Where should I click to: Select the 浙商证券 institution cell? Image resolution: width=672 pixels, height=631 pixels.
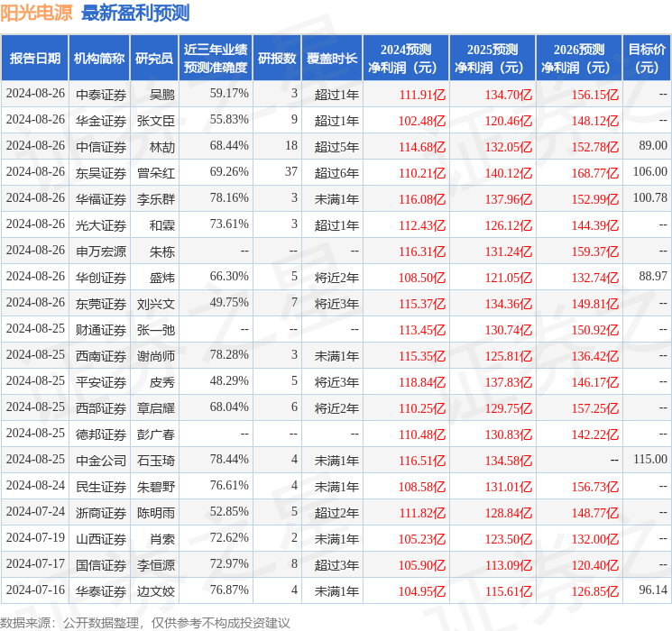101,512
